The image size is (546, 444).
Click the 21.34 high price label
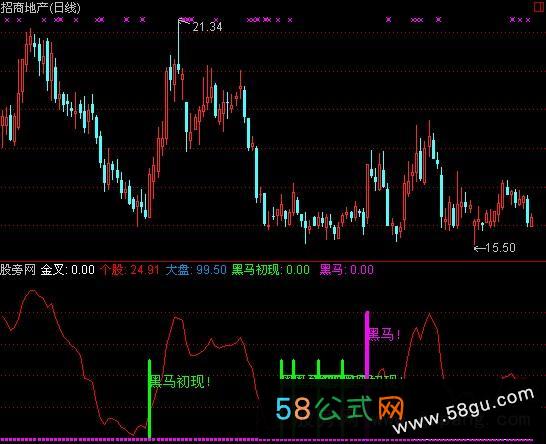208,27
